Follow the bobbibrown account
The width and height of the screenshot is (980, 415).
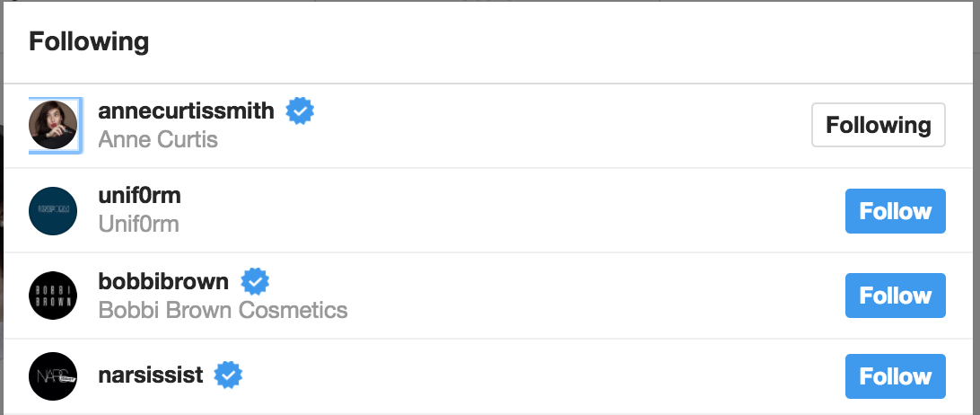895,296
